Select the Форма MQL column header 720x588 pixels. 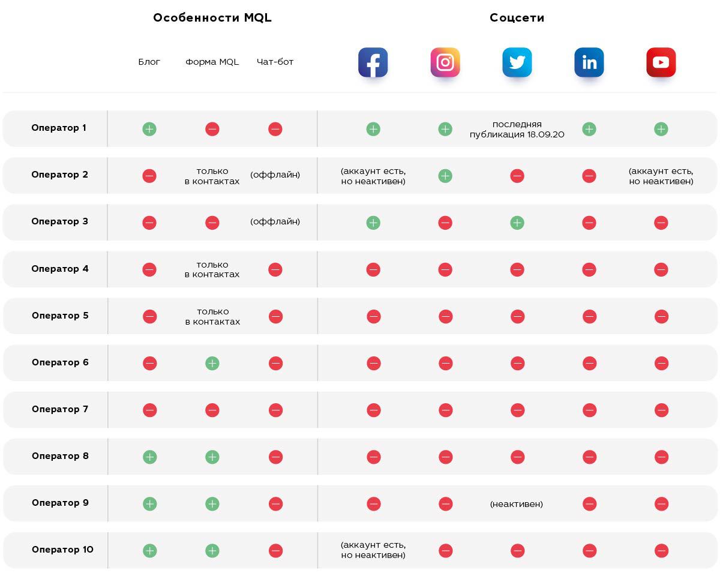[212, 62]
